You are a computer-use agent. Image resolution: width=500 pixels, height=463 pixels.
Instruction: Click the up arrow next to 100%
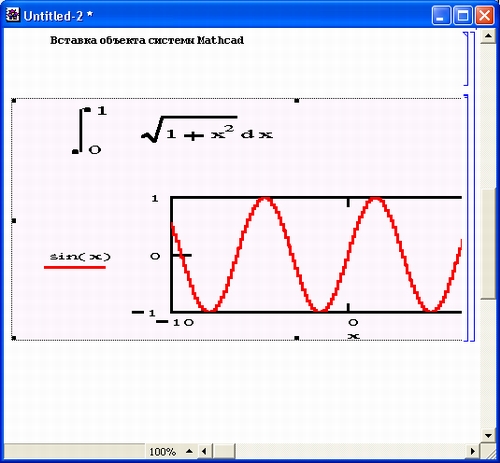(189, 451)
